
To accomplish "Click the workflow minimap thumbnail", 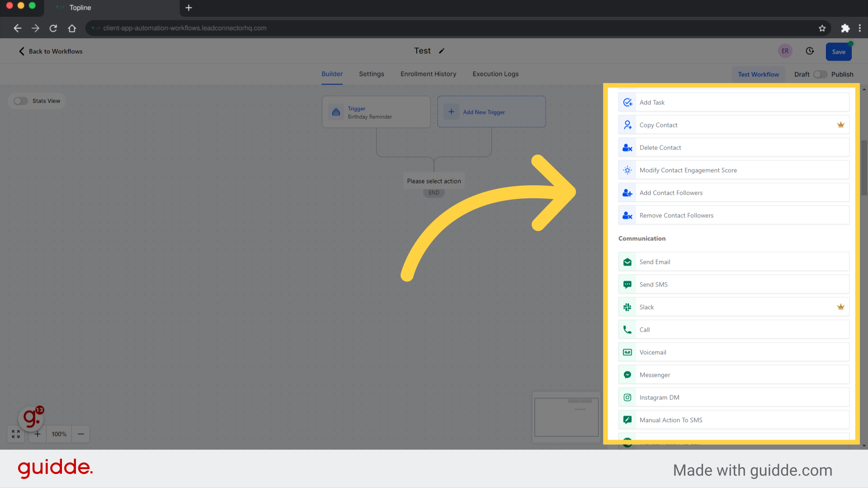I will pos(566,417).
